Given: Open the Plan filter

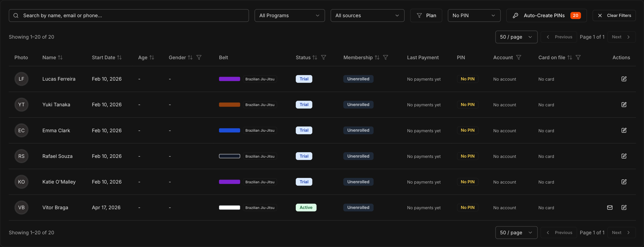Looking at the screenshot, I should (x=426, y=16).
